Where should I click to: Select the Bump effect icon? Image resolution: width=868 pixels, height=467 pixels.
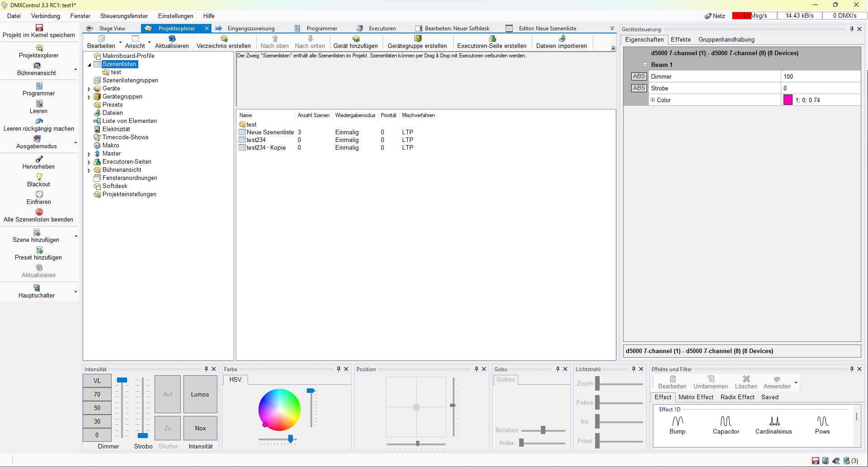(677, 421)
